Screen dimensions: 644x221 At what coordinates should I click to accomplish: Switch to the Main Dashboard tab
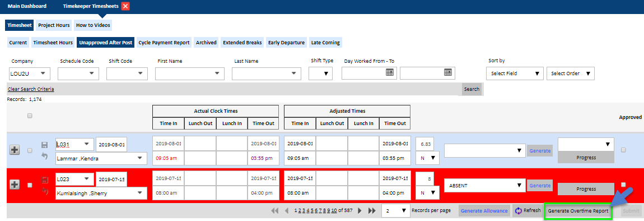(27, 6)
